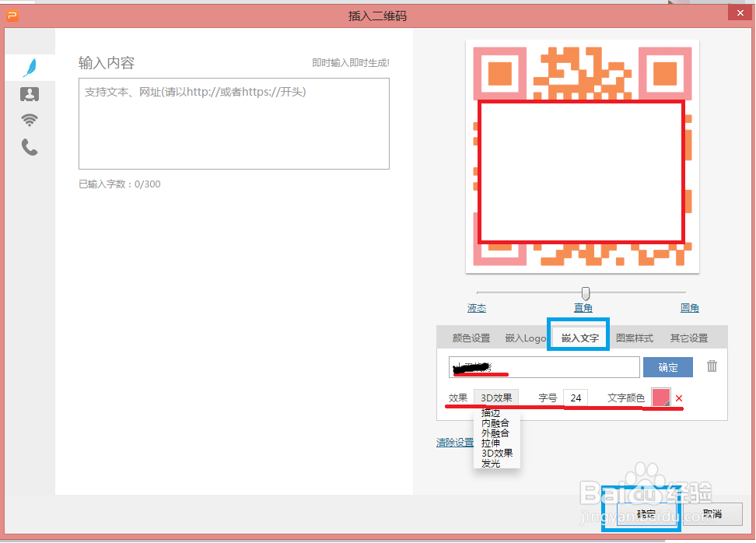Select the phone number sidebar icon
756x543 pixels.
30,147
